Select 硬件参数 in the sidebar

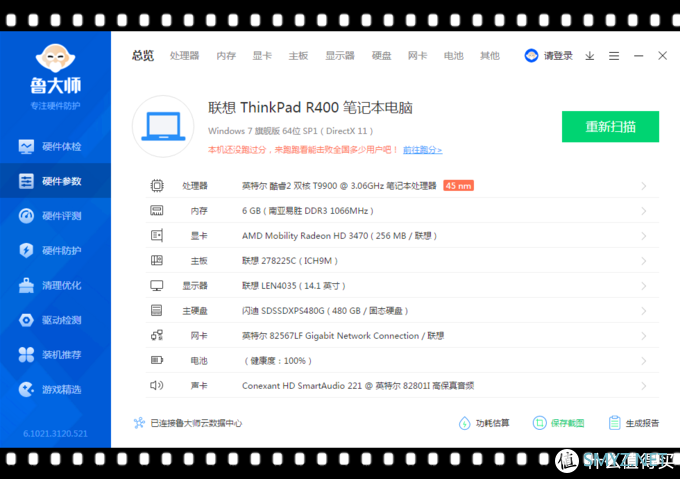55,181
